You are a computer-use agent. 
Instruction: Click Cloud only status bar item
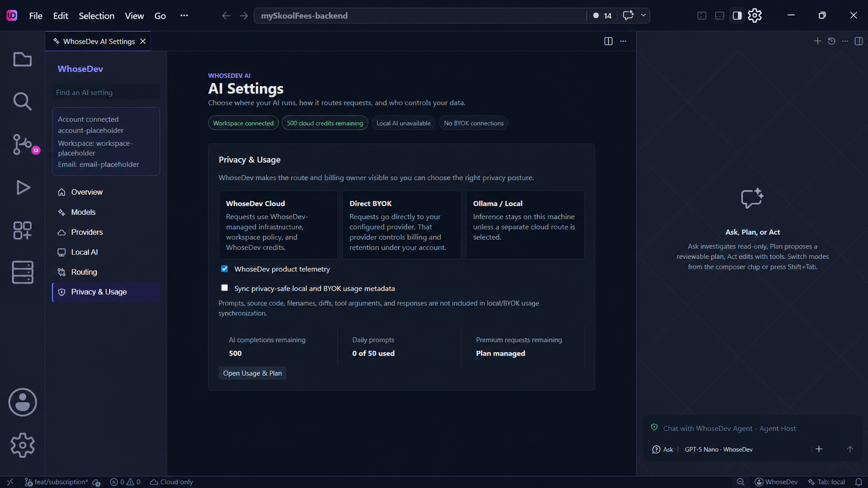[171, 482]
